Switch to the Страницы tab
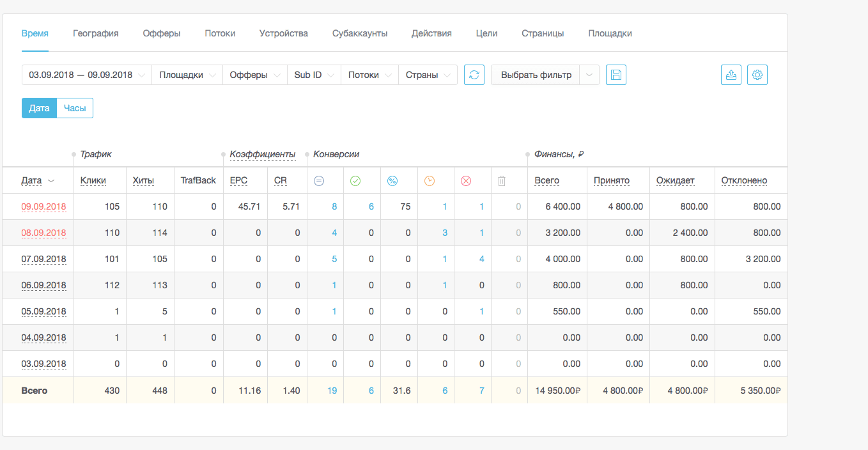 pos(543,33)
